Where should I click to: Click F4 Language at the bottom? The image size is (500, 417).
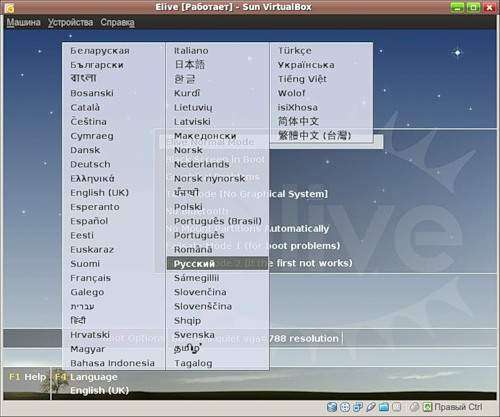point(86,377)
